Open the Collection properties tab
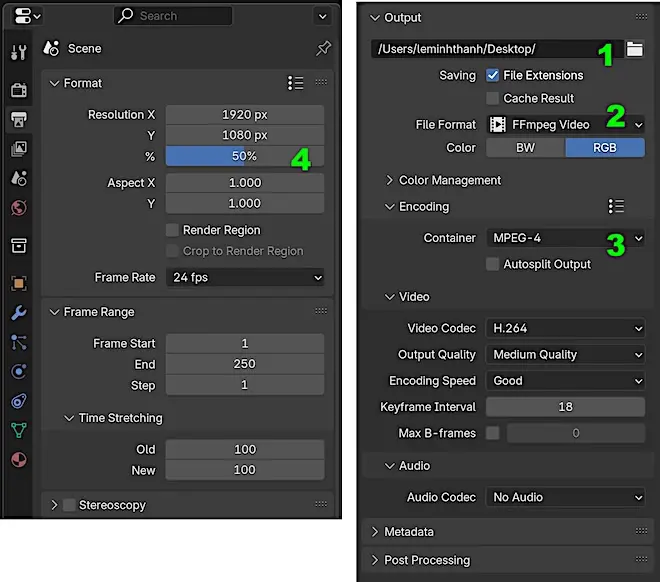 point(19,245)
